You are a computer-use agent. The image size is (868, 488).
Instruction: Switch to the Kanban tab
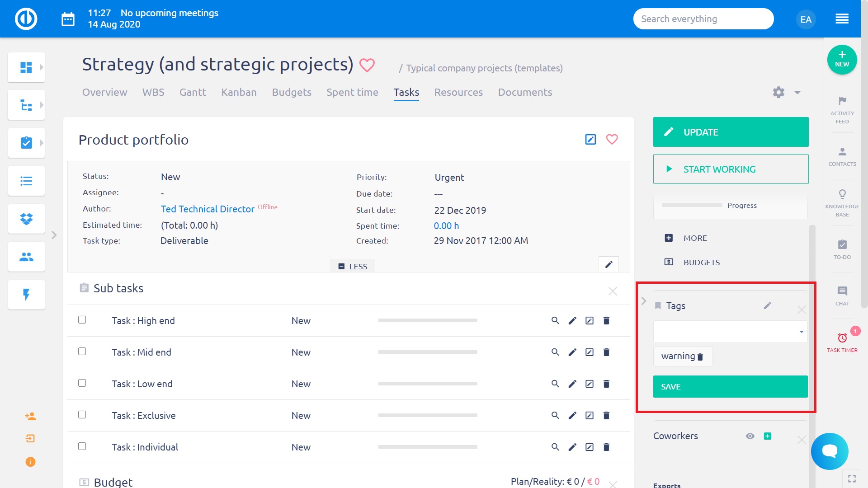click(x=239, y=92)
